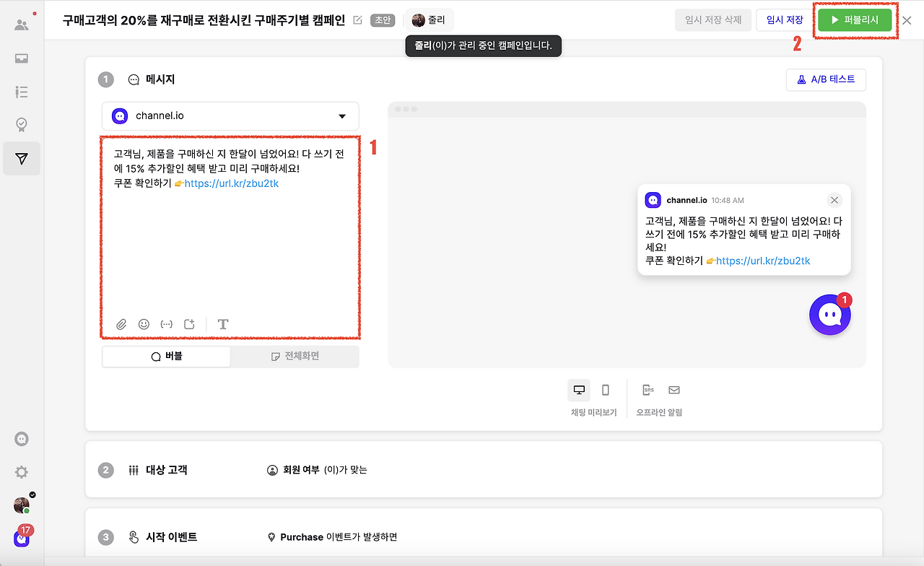
Task: Click the text formatting T icon
Action: pos(223,324)
